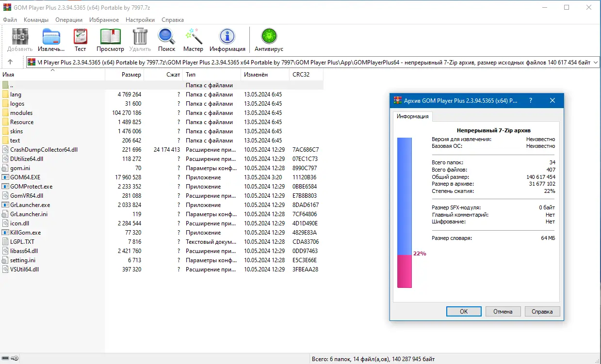Click the LGPL.TXT document icon
The width and height of the screenshot is (601, 364).
tap(5, 242)
